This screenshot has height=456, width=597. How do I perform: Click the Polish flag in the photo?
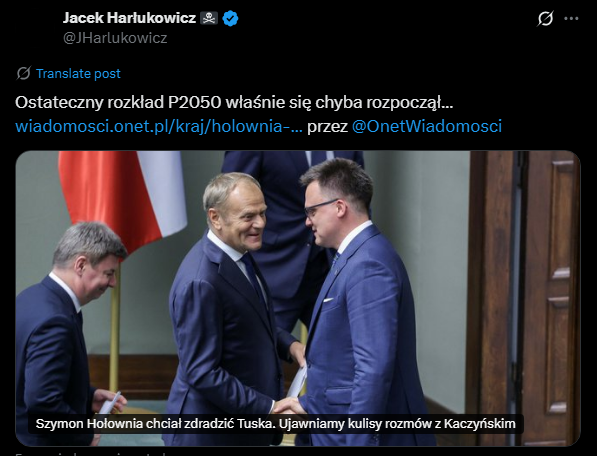coord(123,198)
